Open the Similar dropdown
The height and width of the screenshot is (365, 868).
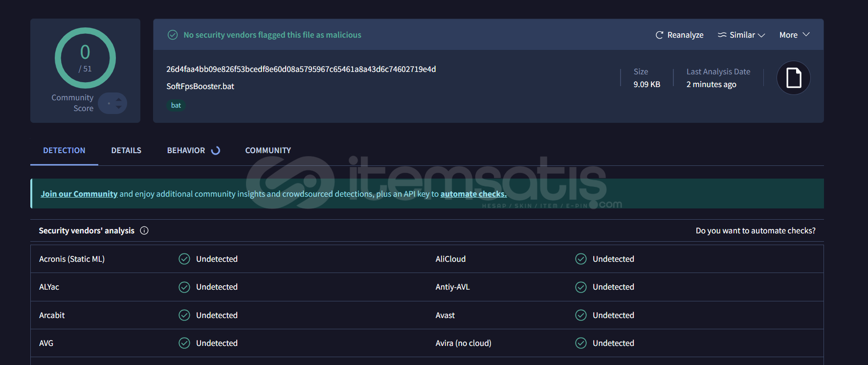741,35
